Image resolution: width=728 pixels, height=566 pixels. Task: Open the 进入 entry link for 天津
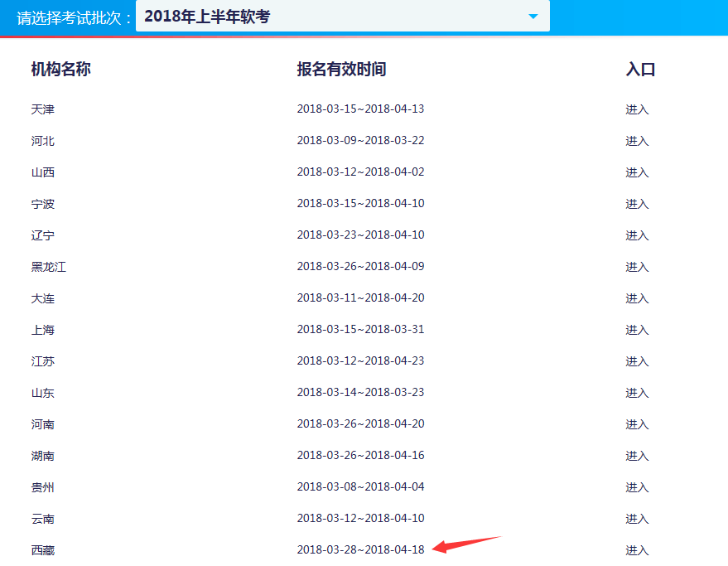pyautogui.click(x=637, y=109)
